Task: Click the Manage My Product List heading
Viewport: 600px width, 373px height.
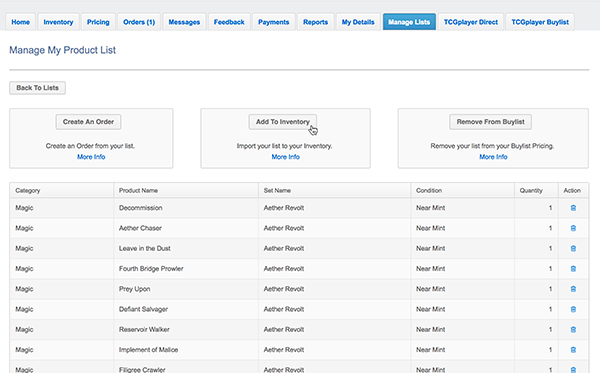Action: tap(62, 50)
